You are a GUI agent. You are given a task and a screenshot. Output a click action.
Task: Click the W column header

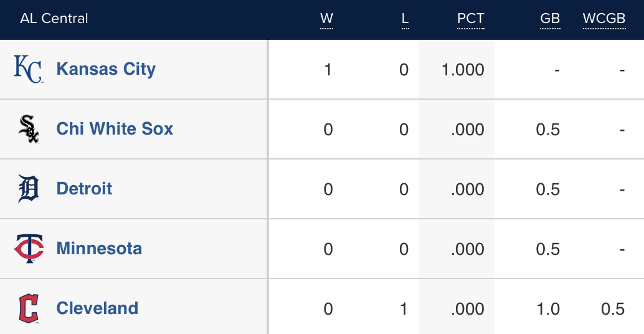(x=327, y=19)
